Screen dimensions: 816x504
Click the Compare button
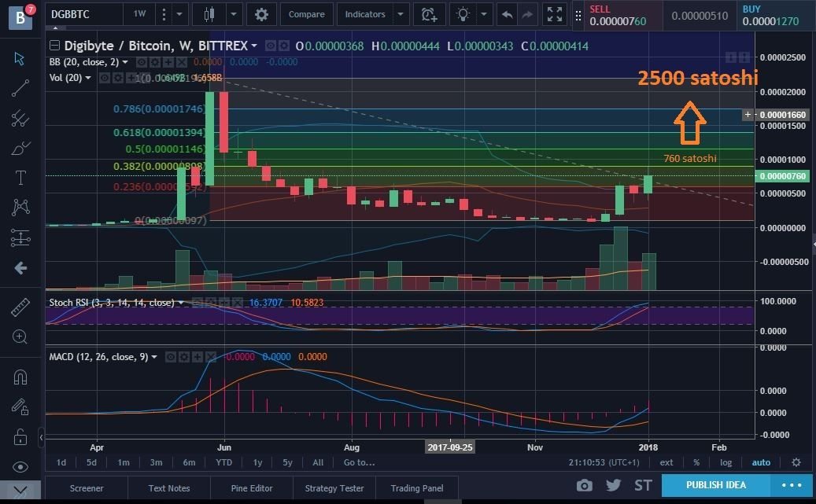(307, 15)
